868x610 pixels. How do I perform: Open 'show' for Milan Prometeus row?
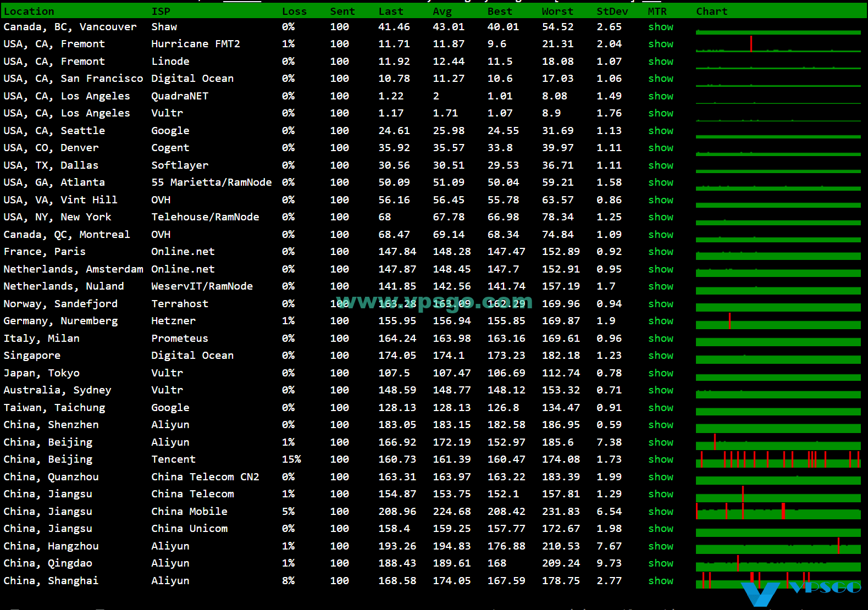(x=660, y=339)
